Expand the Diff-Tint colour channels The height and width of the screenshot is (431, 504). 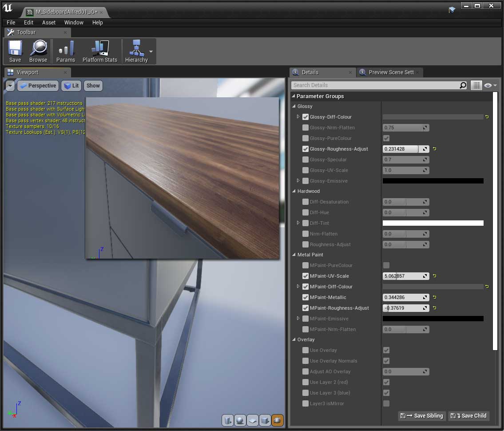click(298, 223)
